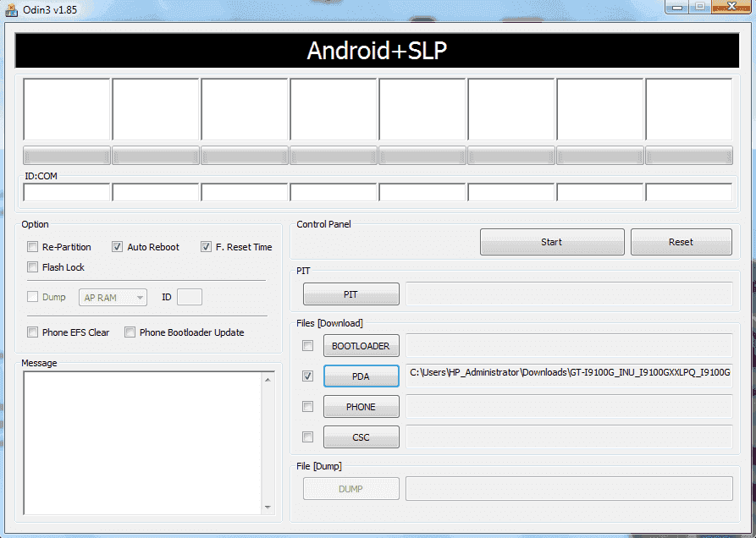Tick the BOOTLOADER file checkbox
This screenshot has width=756, height=538.
307,346
